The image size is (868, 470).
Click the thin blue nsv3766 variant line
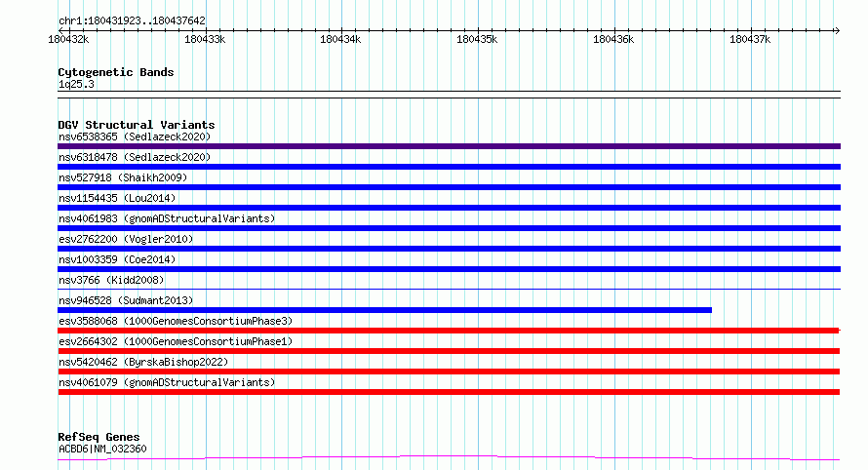[x=449, y=289]
